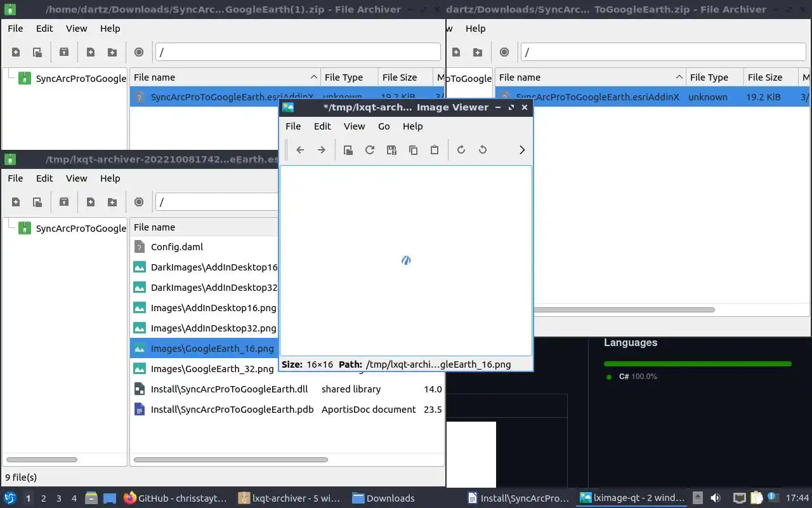Click the Save As icon in Image Viewer
This screenshot has width=812, height=508.
pos(391,150)
